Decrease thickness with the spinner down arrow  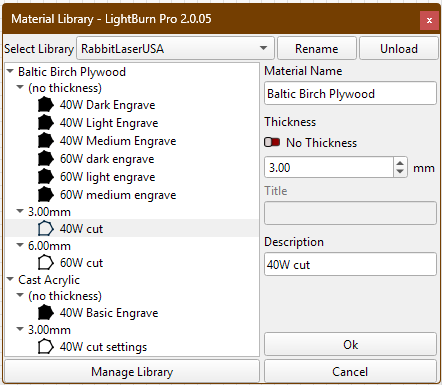pos(400,172)
